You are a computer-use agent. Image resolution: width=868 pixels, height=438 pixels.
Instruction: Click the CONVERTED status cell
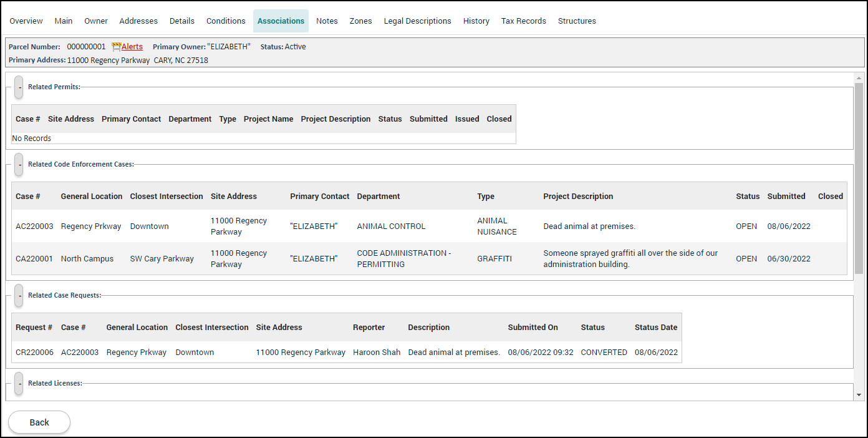click(x=604, y=353)
